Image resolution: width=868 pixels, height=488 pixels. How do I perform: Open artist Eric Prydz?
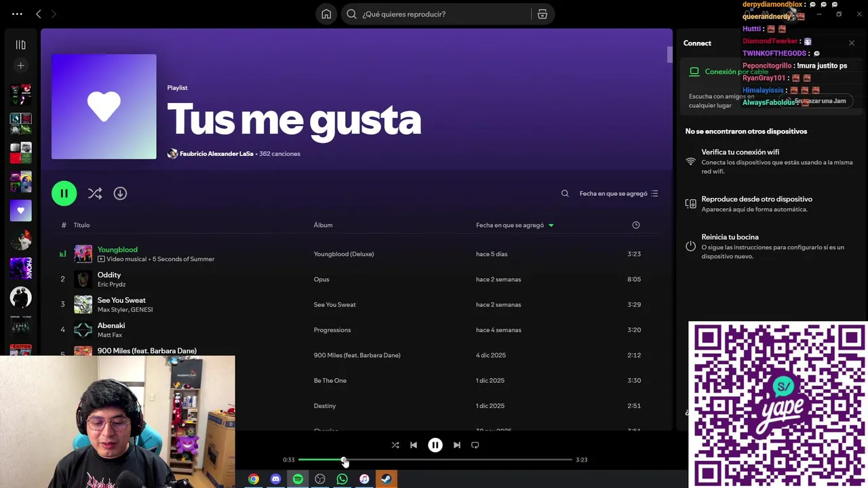click(111, 285)
